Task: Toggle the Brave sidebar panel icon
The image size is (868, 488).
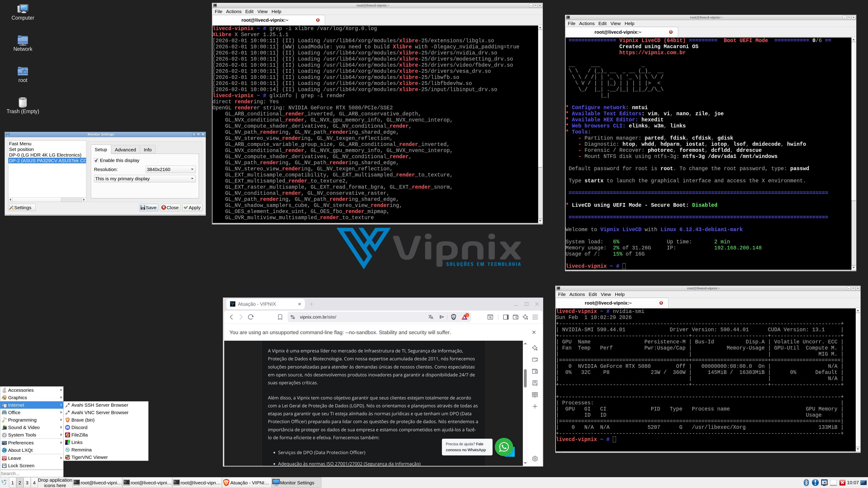Action: tap(505, 317)
